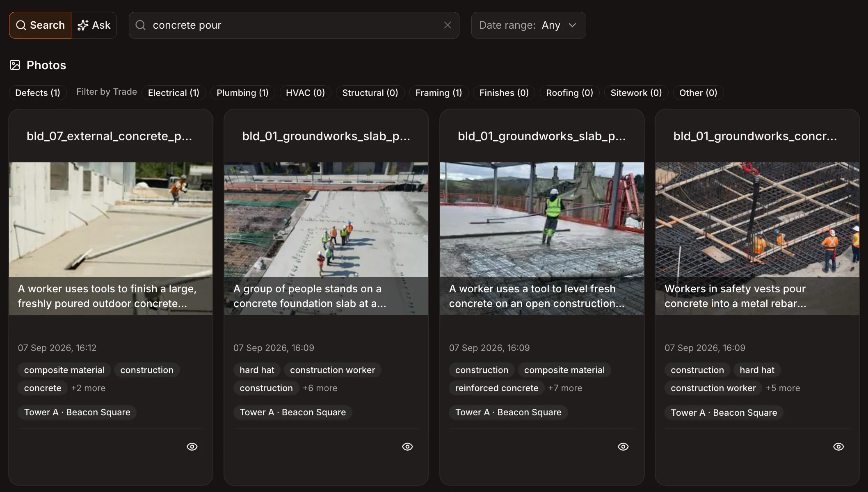The width and height of the screenshot is (868, 492).
Task: Filter by Electrical (1) trade
Action: (x=174, y=93)
